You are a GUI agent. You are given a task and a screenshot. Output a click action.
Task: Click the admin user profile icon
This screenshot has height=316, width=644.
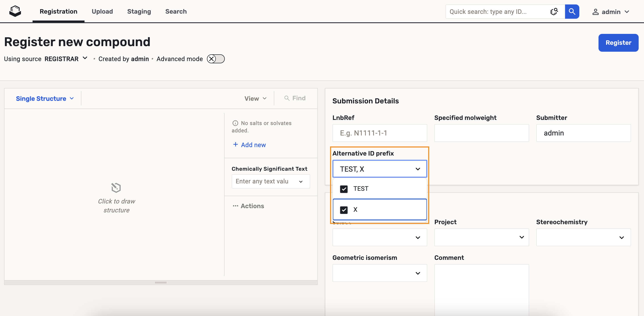pos(595,12)
